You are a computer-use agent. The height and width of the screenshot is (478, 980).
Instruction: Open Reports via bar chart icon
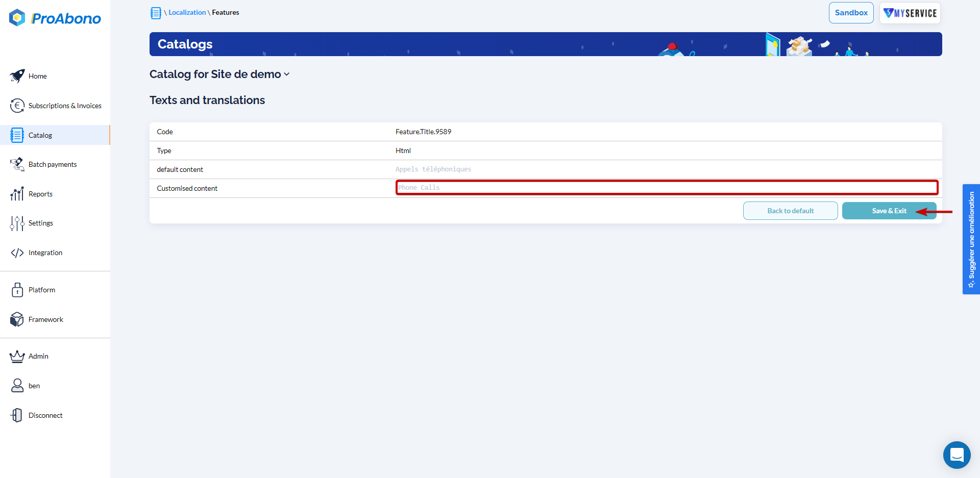17,194
